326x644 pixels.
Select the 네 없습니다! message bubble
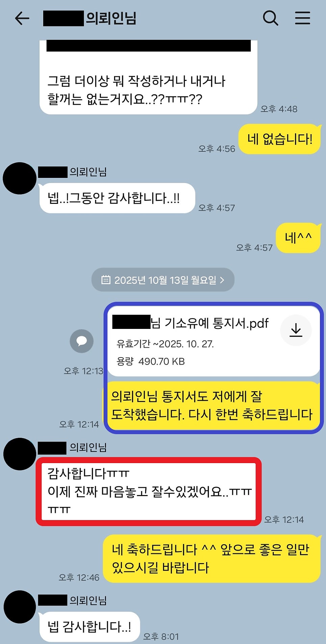pyautogui.click(x=279, y=139)
